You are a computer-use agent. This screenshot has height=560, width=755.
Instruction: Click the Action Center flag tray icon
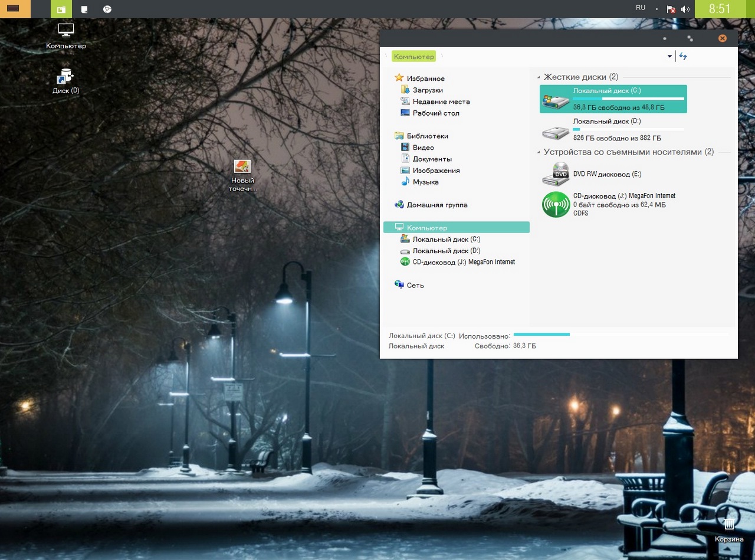[671, 9]
